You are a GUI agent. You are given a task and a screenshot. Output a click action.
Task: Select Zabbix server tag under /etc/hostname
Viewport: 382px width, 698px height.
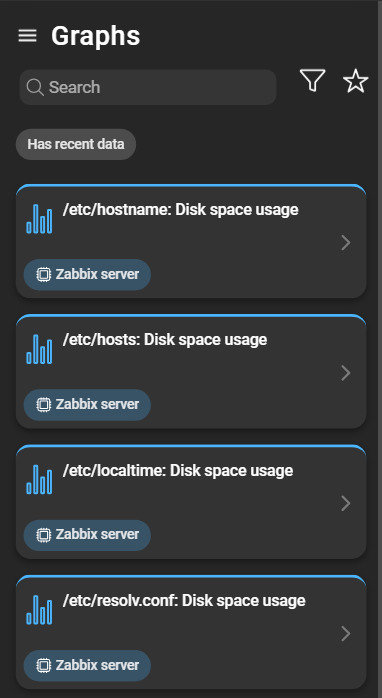(x=87, y=275)
